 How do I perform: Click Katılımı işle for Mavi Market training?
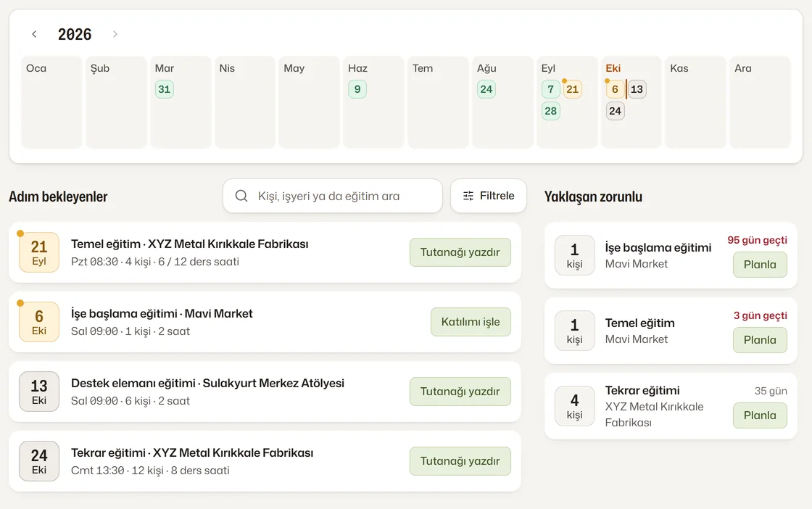click(x=471, y=322)
